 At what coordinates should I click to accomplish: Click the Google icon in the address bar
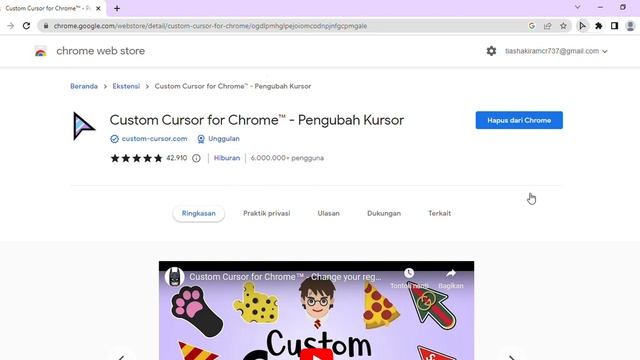pos(531,26)
